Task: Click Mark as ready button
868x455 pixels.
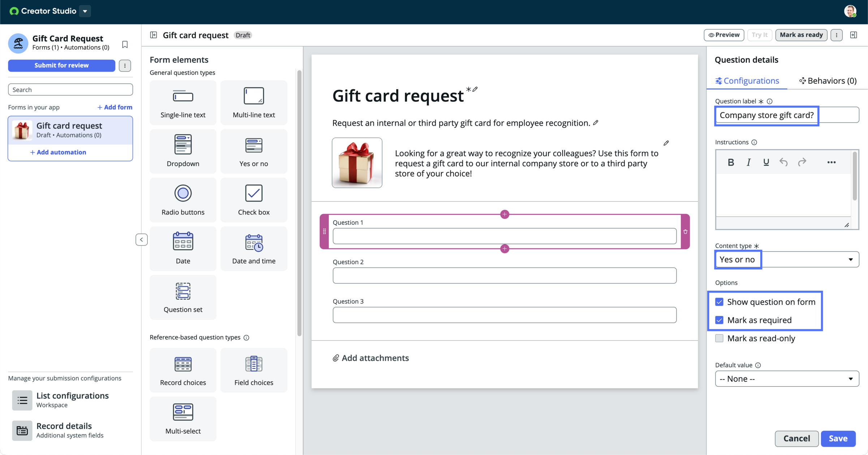Action: point(801,35)
